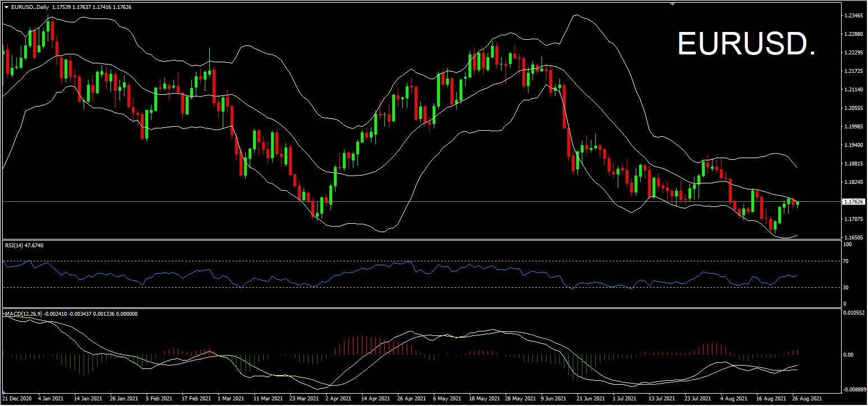Click the triangle arrow before EURUSD.,Daily
The image size is (868, 406).
point(6,7)
